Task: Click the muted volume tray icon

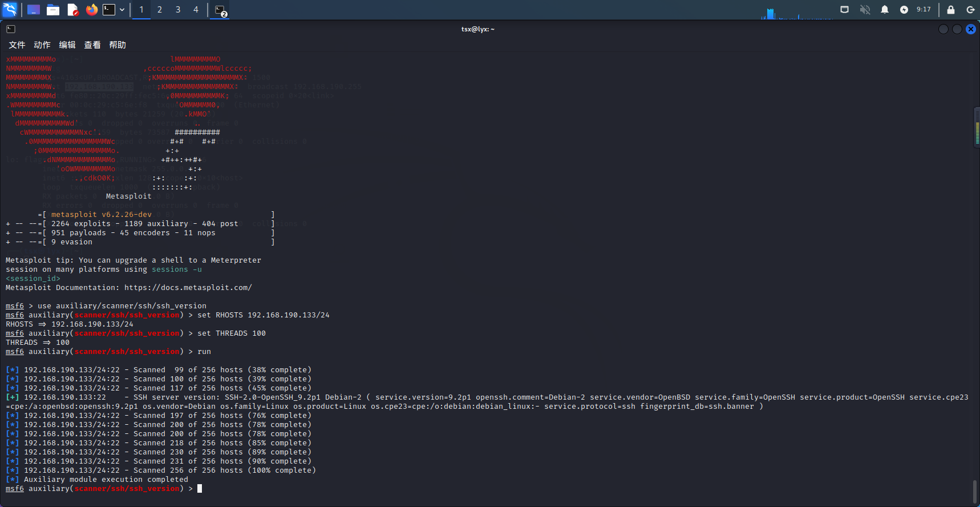Action: click(865, 10)
